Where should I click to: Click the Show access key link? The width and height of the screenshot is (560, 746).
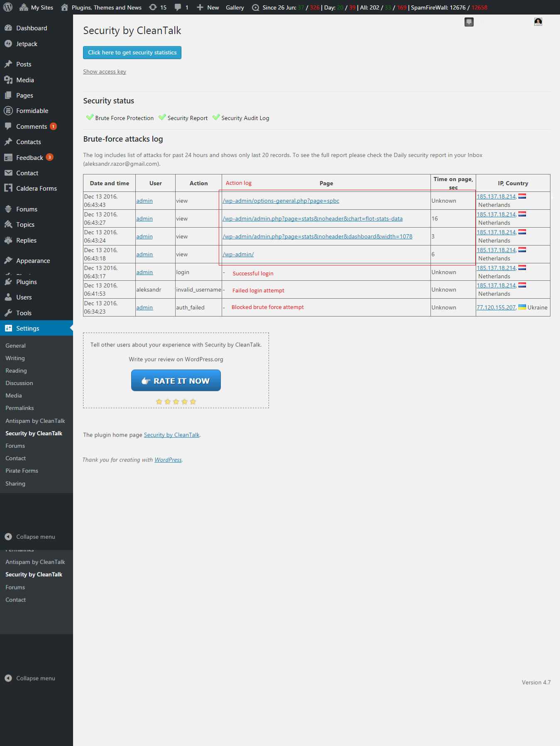[x=105, y=71]
